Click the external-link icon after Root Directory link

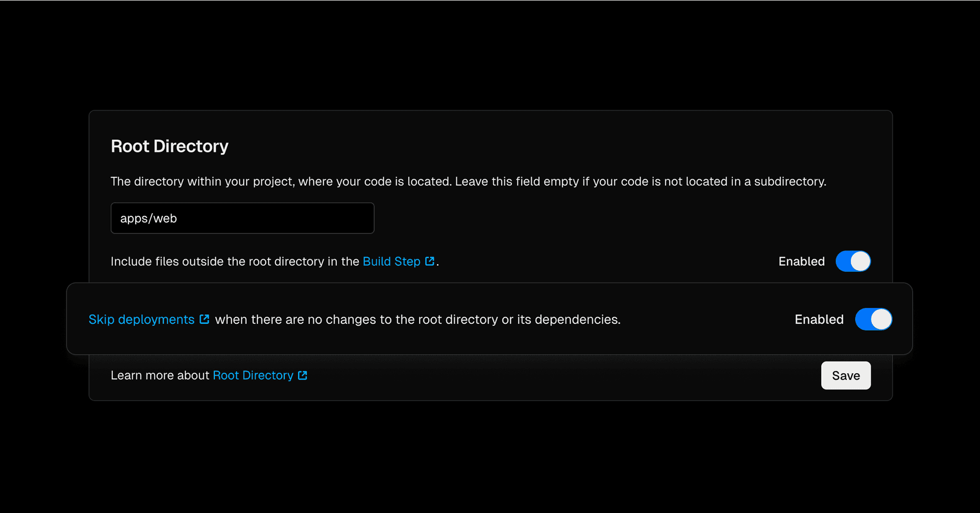point(303,375)
